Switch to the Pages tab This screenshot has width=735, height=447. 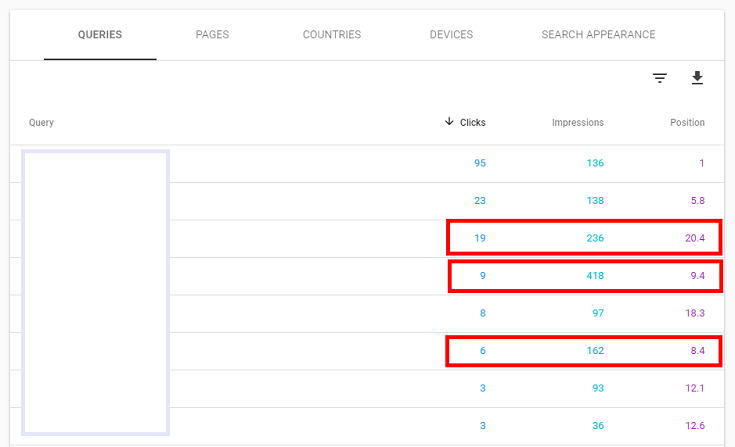click(212, 35)
